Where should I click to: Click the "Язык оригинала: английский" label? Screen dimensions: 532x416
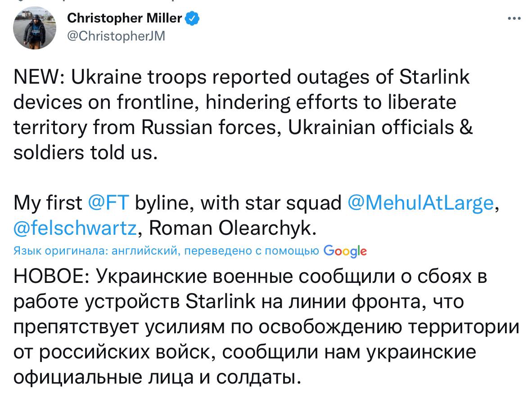tap(95, 251)
